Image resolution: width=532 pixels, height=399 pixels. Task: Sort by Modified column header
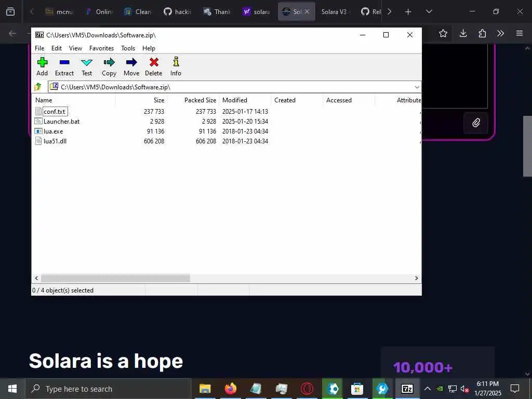click(235, 100)
